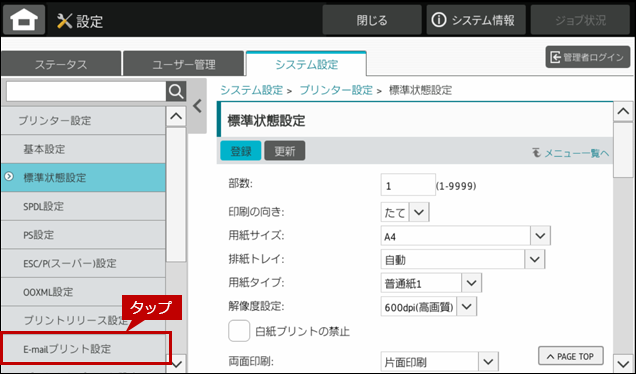The width and height of the screenshot is (636, 374).
Task: Enable 白紙プリントの禁止 checkbox
Action: pyautogui.click(x=239, y=331)
